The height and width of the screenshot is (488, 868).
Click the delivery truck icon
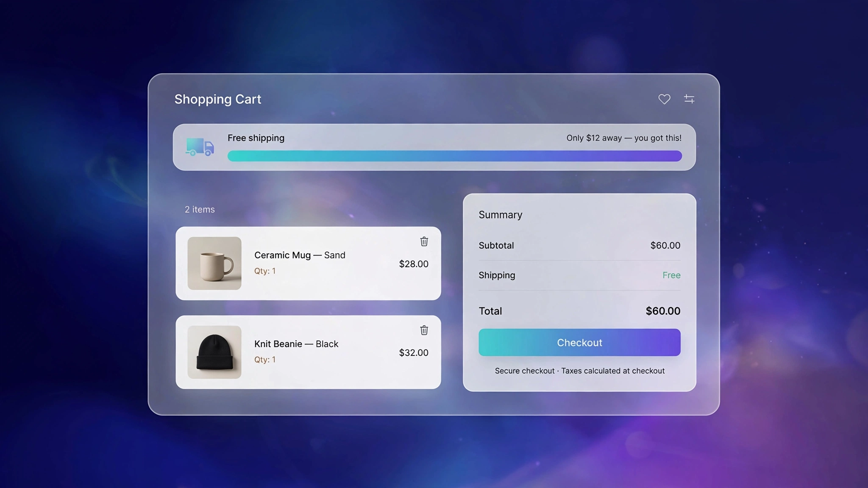(200, 147)
